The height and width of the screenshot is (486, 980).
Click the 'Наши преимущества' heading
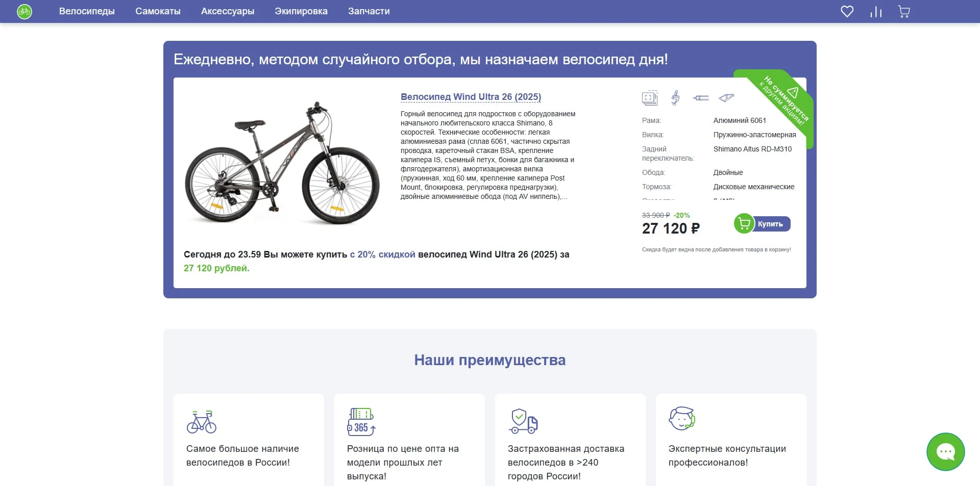coord(490,360)
